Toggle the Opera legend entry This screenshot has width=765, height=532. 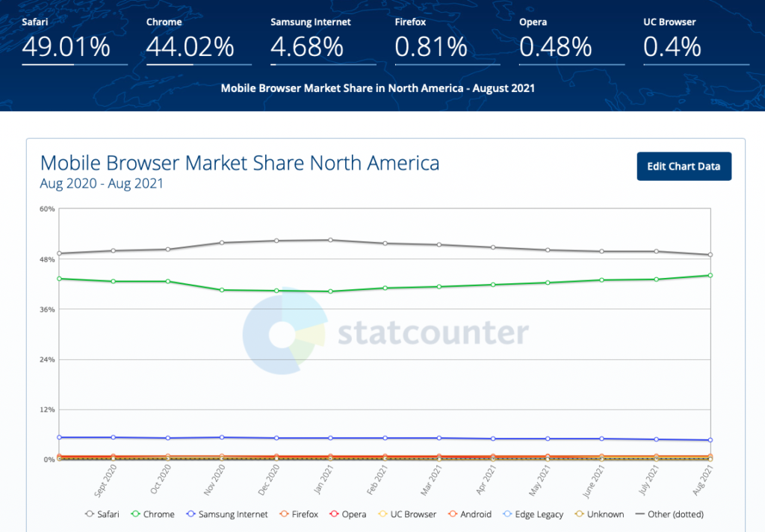(x=348, y=514)
